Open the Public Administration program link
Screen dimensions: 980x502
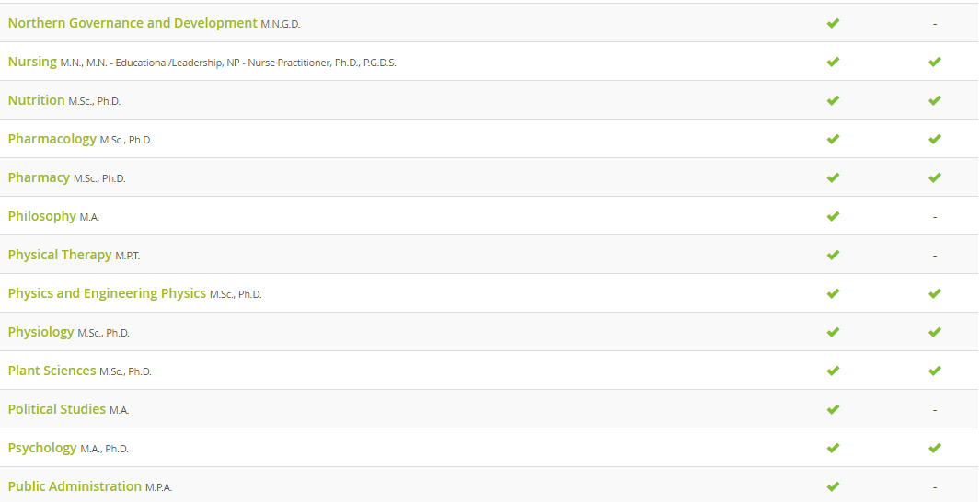pos(75,486)
